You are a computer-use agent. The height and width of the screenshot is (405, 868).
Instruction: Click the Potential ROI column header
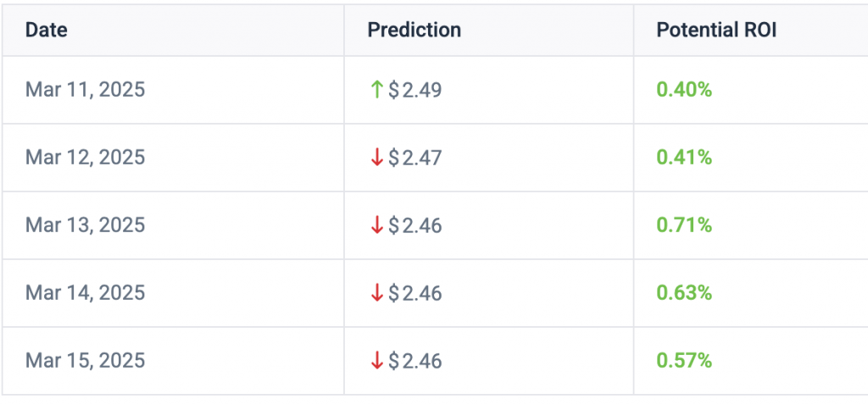tap(716, 30)
